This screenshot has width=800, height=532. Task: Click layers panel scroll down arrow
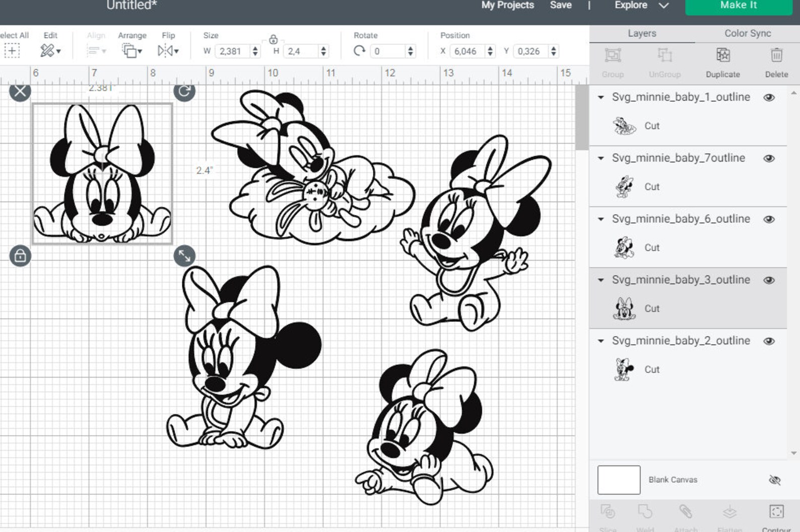pyautogui.click(x=794, y=453)
